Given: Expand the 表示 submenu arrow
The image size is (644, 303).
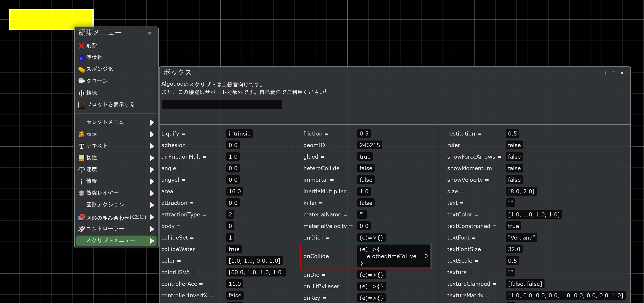Looking at the screenshot, I should click(x=152, y=134).
